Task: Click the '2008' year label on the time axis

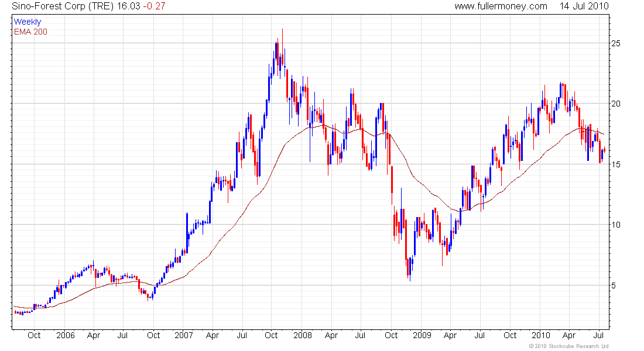Action: pos(303,335)
